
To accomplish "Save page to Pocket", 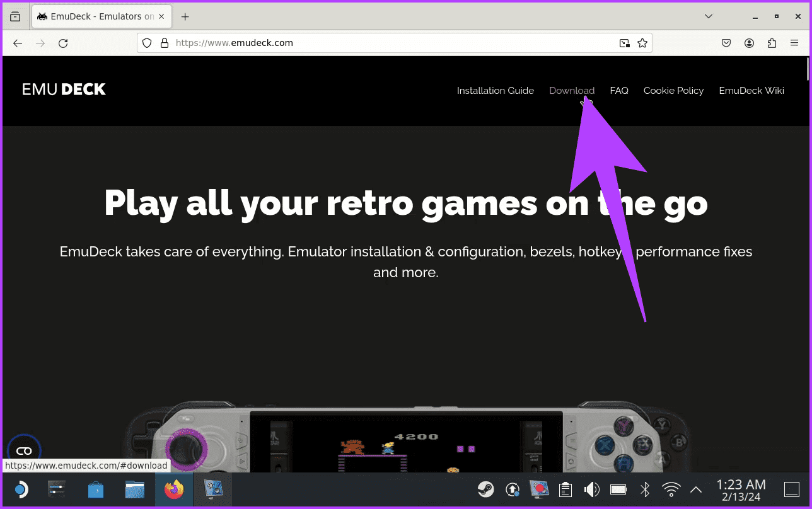I will [x=726, y=43].
